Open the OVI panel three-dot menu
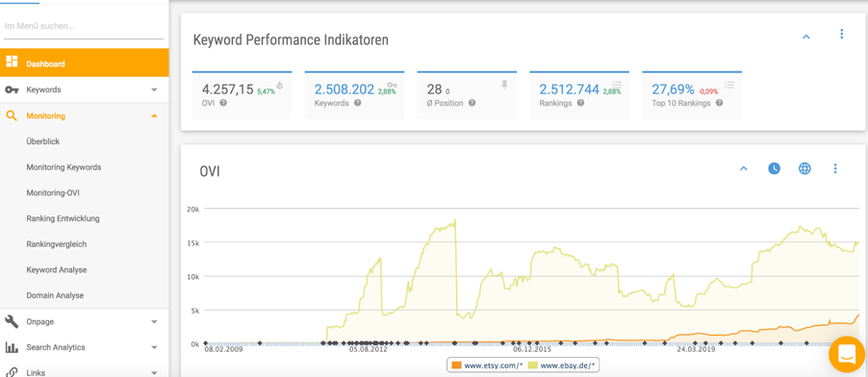This screenshot has width=868, height=377. [x=835, y=168]
